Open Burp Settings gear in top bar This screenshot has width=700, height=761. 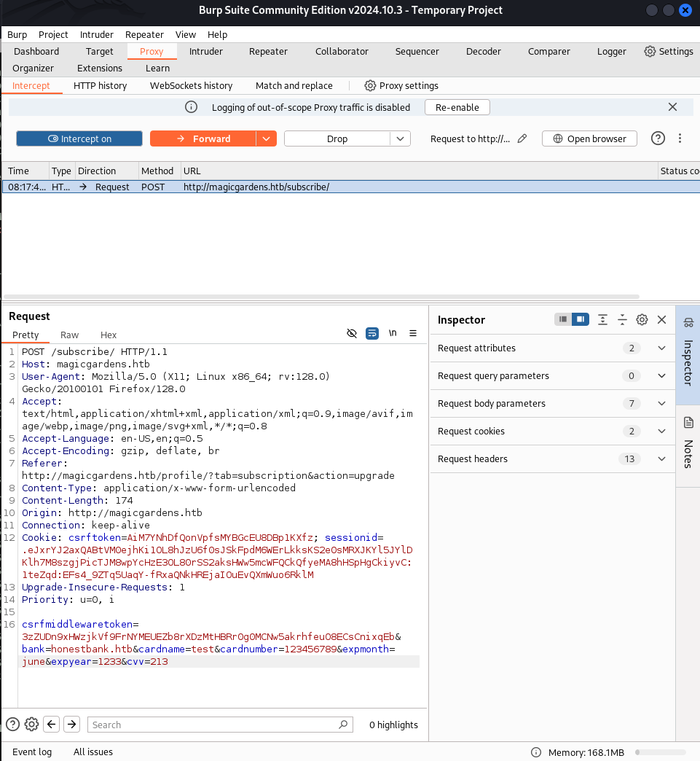[669, 52]
